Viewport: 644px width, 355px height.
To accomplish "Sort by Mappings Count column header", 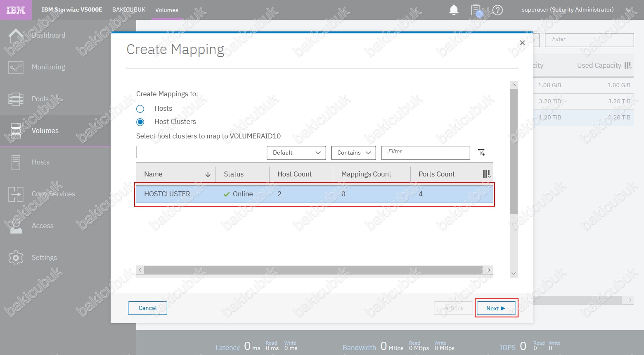I will 366,174.
